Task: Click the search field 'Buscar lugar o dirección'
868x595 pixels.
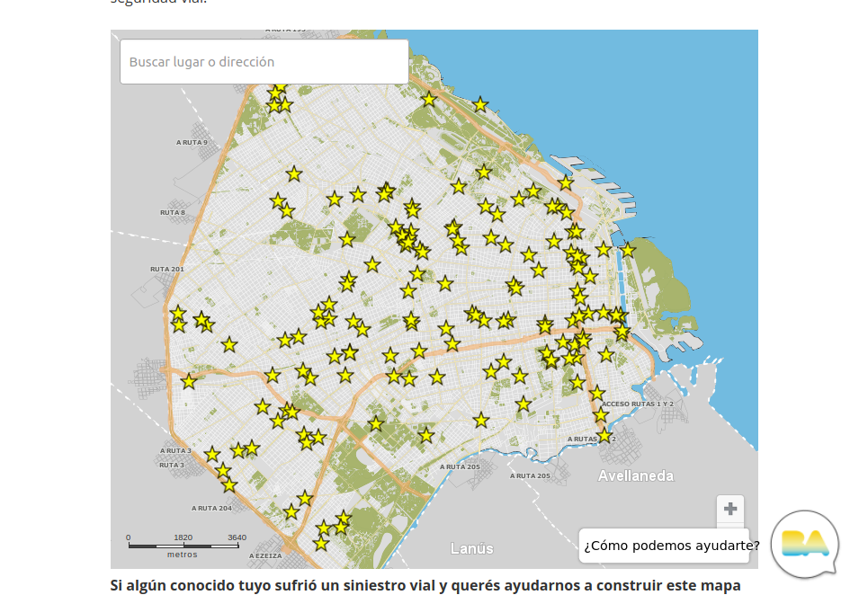Action: (x=264, y=62)
